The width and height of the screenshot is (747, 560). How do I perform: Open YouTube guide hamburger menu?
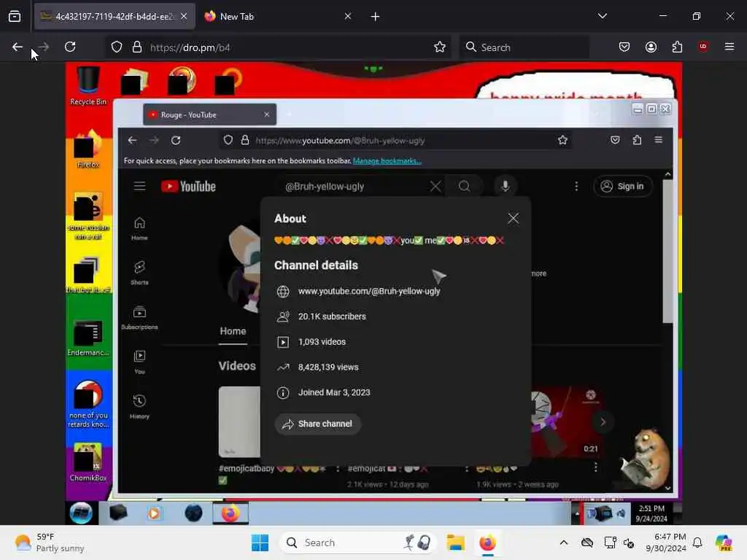tap(139, 186)
